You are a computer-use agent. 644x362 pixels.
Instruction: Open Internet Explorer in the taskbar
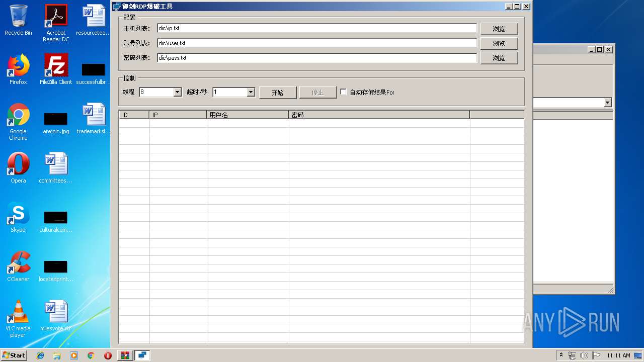40,355
